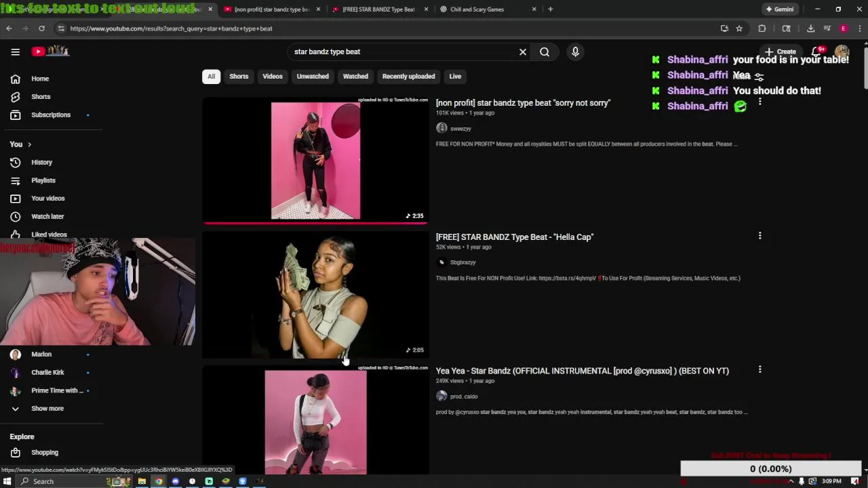Open the sweezyy channel link
This screenshot has height=488, width=868.
pos(460,129)
